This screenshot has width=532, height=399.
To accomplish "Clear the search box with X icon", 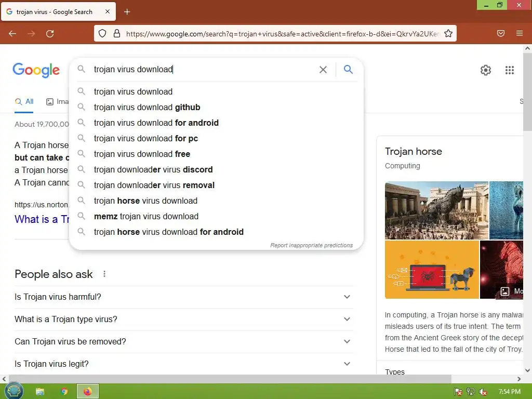I will (x=323, y=70).
